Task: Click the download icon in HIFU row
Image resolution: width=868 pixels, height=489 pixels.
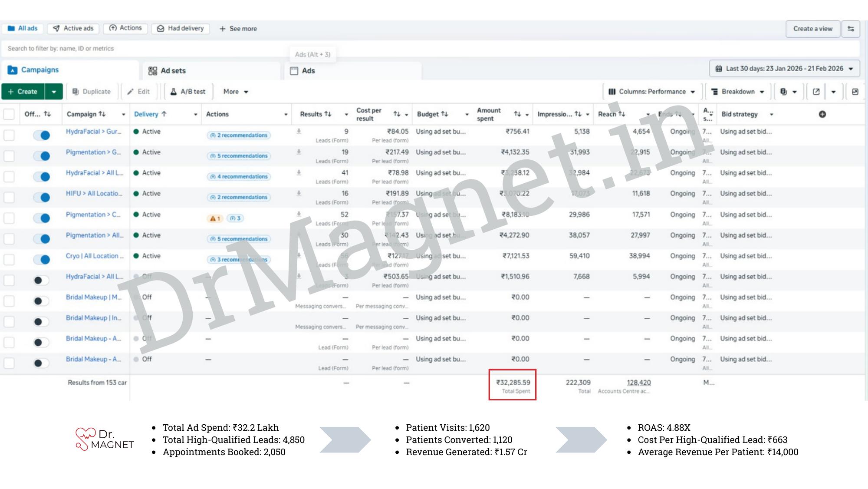Action: [x=299, y=193]
